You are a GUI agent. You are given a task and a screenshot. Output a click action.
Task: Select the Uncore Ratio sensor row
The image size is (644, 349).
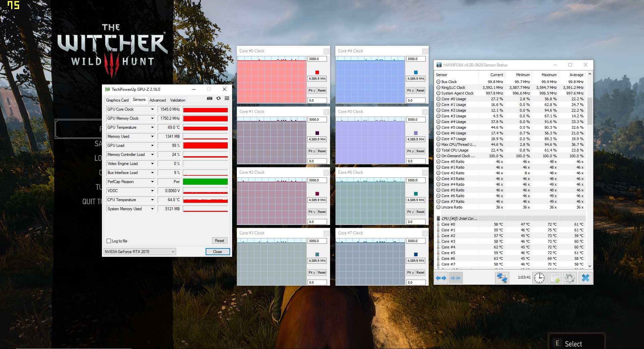(511, 207)
